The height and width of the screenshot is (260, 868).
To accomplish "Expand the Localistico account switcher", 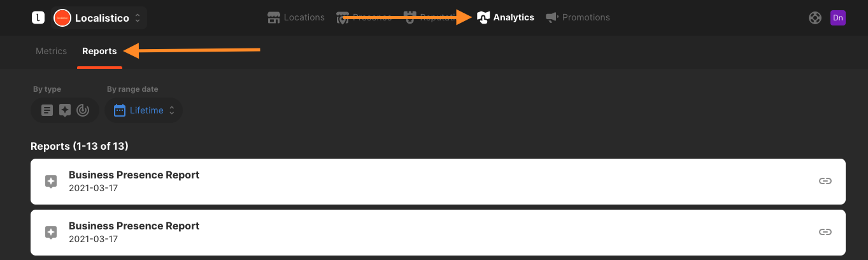I will click(99, 18).
